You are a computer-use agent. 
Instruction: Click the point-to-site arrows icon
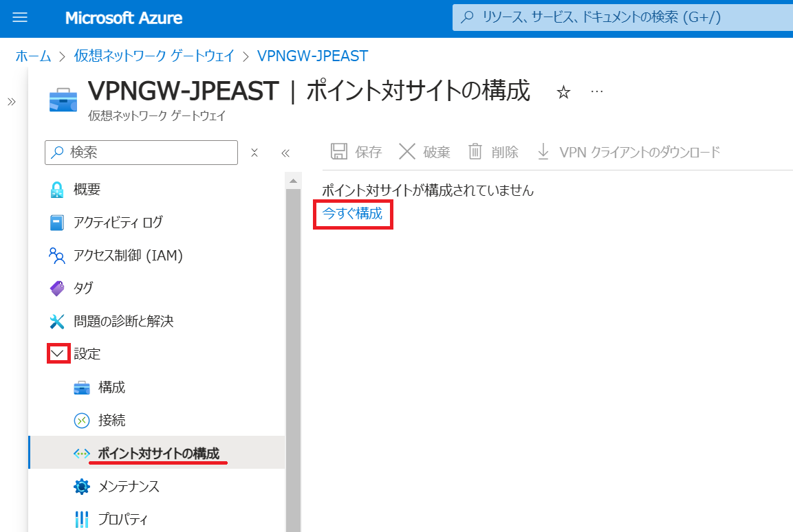coord(82,454)
